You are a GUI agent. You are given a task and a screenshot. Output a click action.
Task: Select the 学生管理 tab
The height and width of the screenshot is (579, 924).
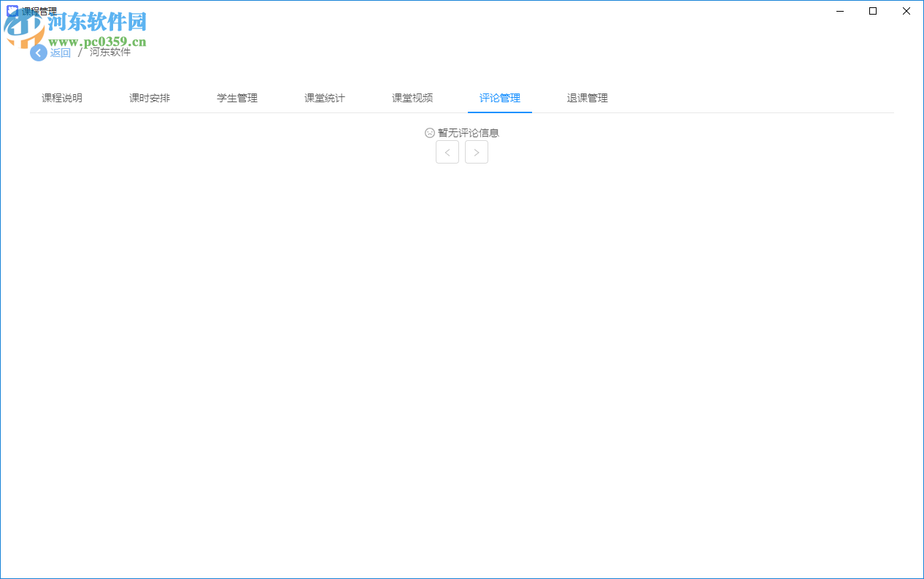[x=236, y=98]
